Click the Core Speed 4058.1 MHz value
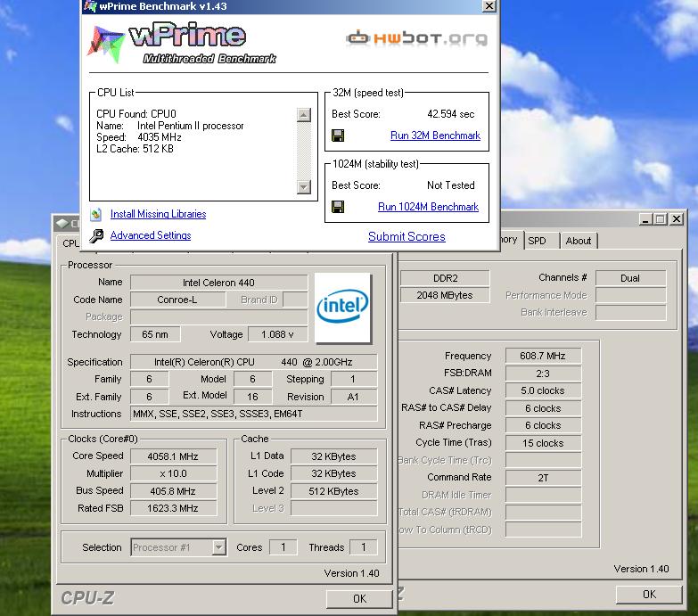This screenshot has height=616, width=698. pyautogui.click(x=173, y=456)
